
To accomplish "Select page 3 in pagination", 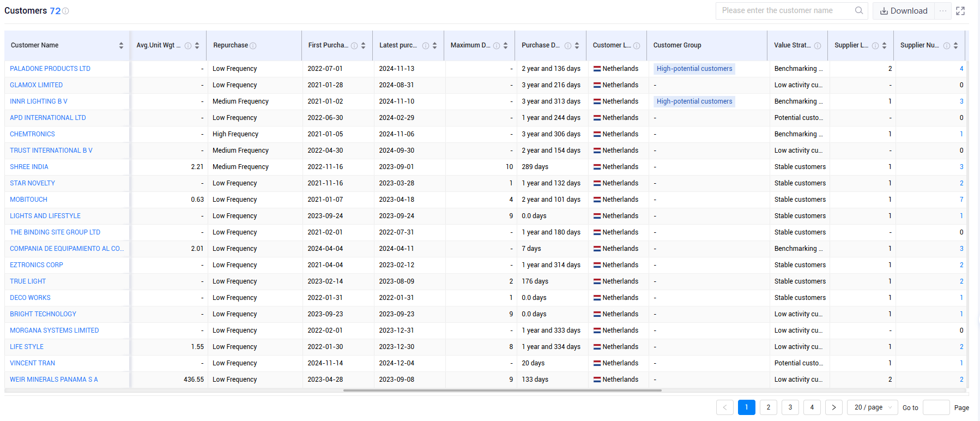I will (x=790, y=407).
